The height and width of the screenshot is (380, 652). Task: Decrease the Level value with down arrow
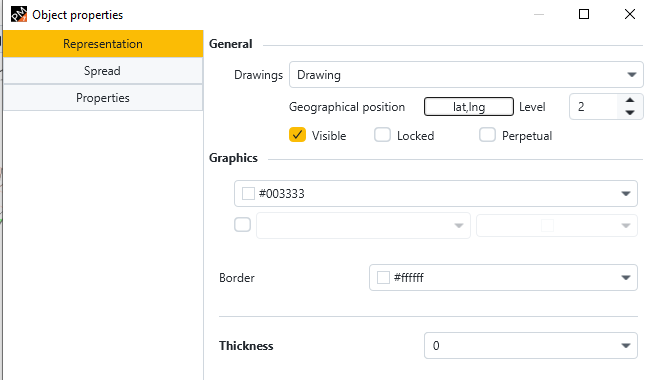pos(630,113)
